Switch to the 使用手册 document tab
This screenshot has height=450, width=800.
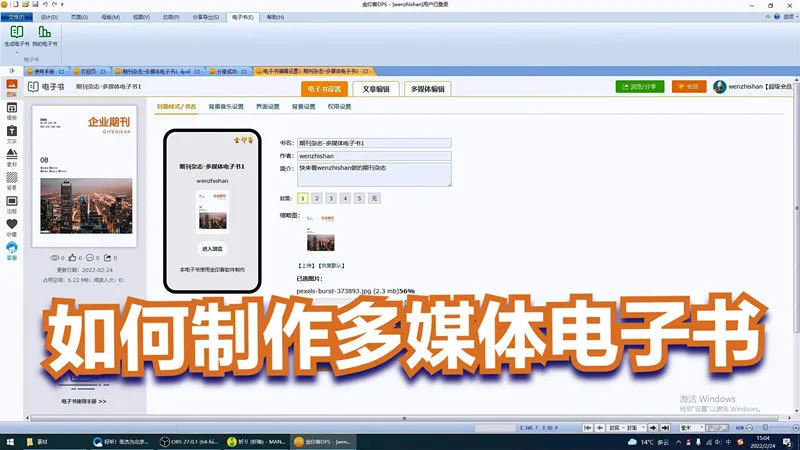[x=44, y=71]
